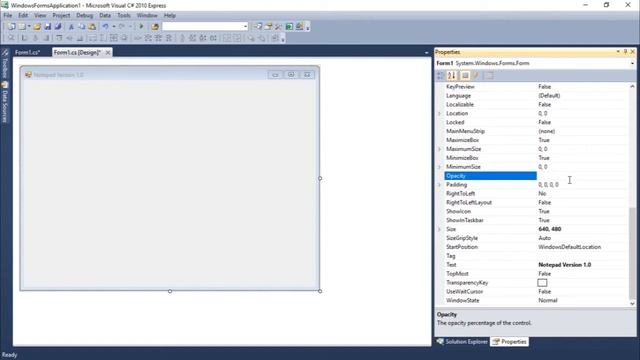Open Solution Explorer from the toolbar icon
640x360 pixels.
click(258, 27)
